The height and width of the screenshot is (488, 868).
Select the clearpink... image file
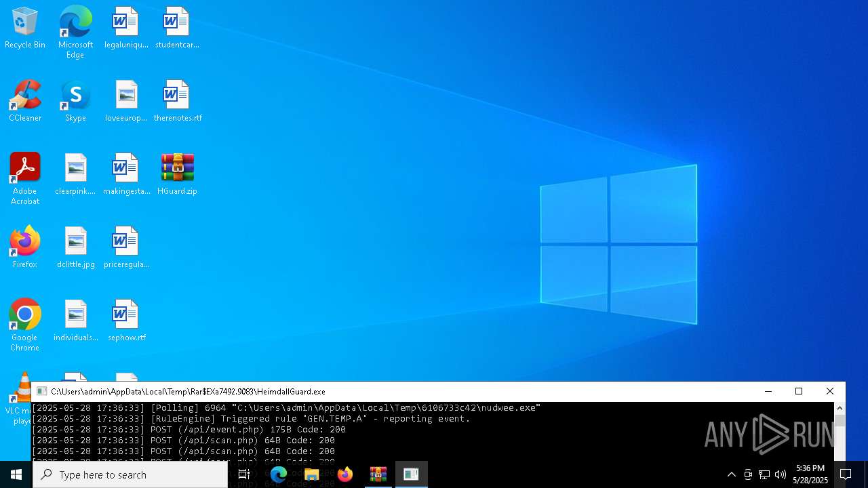[75, 175]
